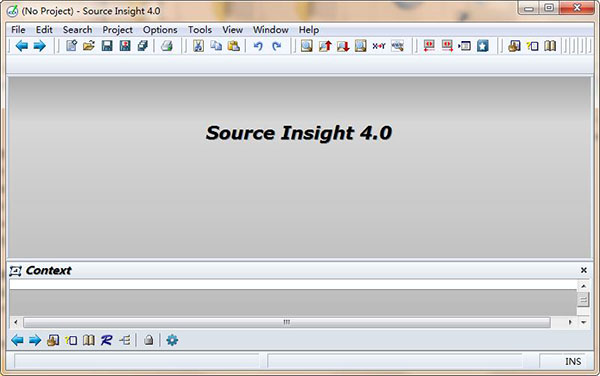This screenshot has height=376, width=600.
Task: Click forward arrow in Context panel toolbar
Action: [x=35, y=340]
